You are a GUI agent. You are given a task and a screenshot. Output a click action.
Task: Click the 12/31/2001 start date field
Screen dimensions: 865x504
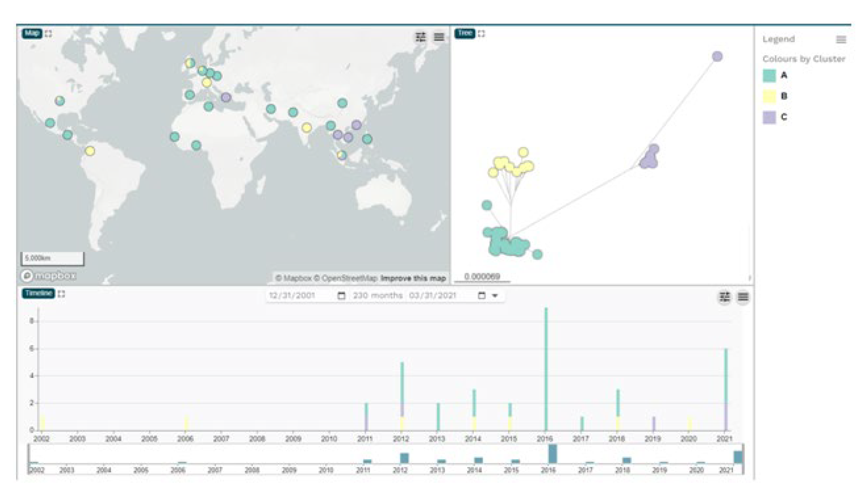(292, 296)
